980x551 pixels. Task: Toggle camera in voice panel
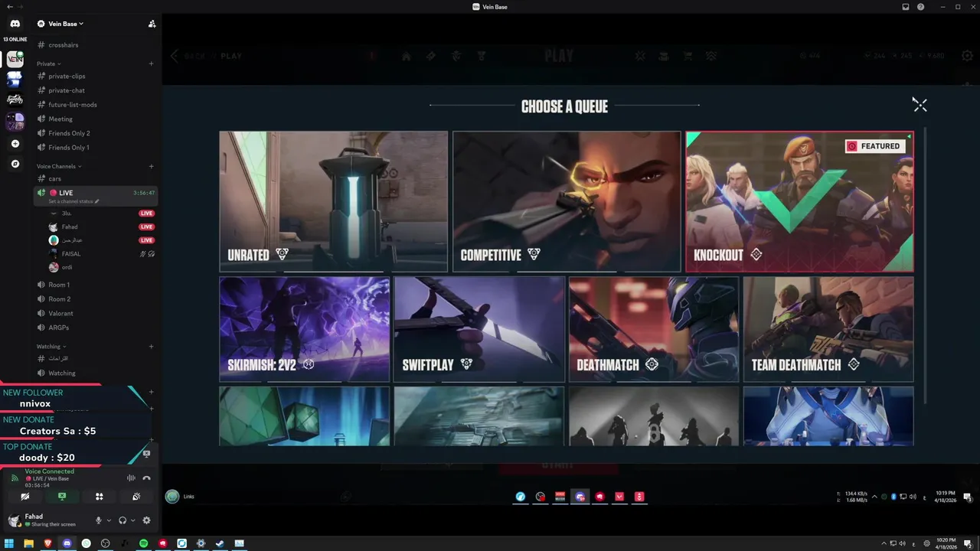pos(24,497)
